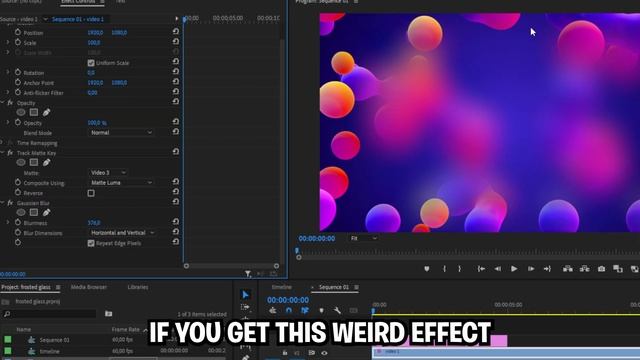The width and height of the screenshot is (640, 360).
Task: Open the comparison view button
Action: point(618,269)
